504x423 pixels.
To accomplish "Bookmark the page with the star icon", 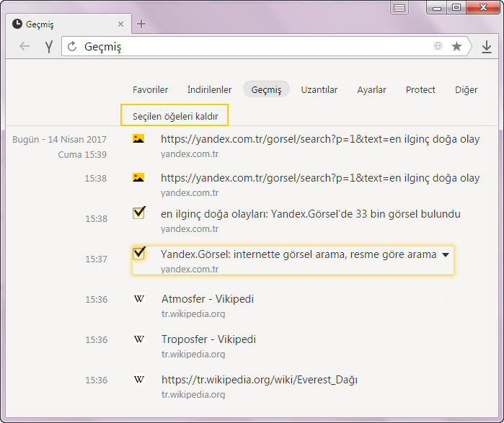I will (456, 46).
